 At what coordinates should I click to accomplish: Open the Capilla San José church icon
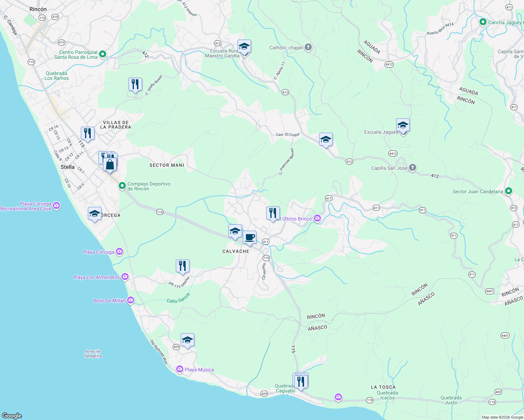[x=412, y=168]
